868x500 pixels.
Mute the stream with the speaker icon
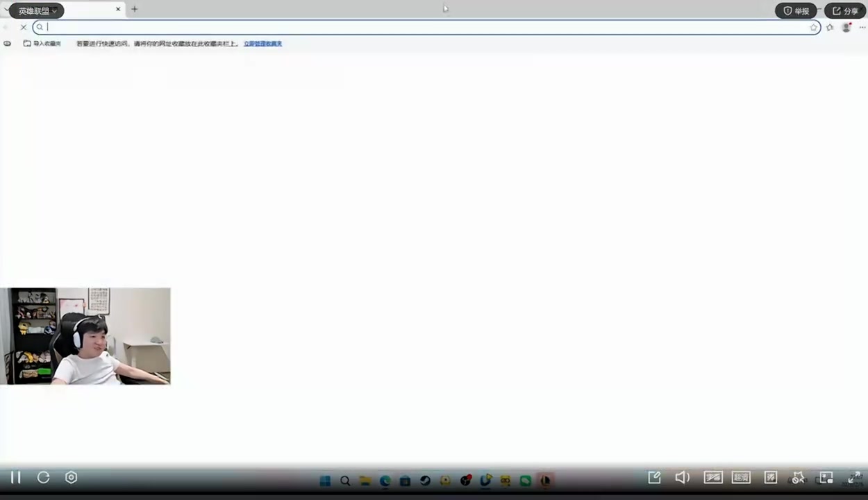coord(682,477)
